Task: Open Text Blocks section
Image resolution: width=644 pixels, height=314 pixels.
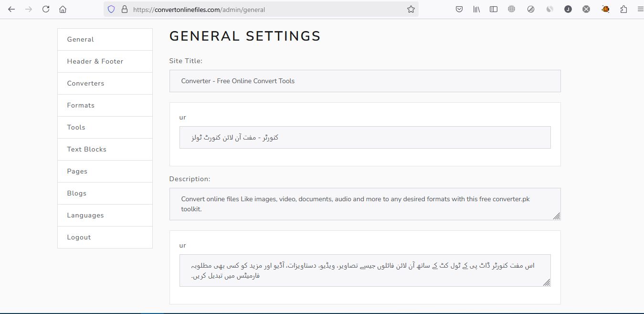Action: coord(105,150)
